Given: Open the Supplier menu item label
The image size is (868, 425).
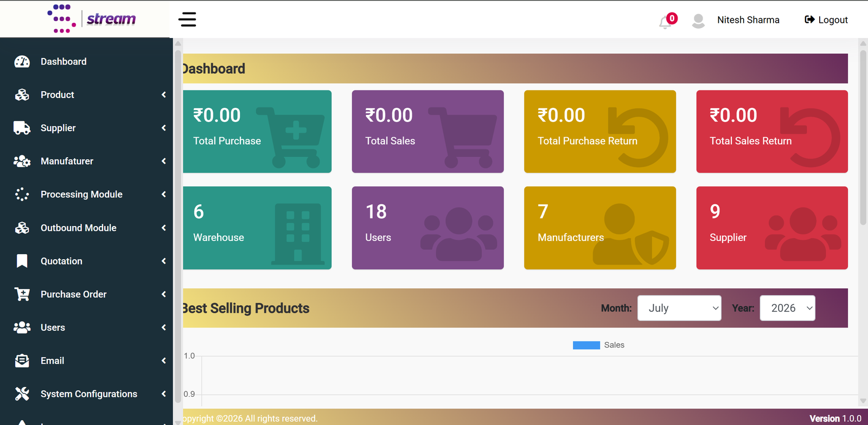Looking at the screenshot, I should (58, 128).
